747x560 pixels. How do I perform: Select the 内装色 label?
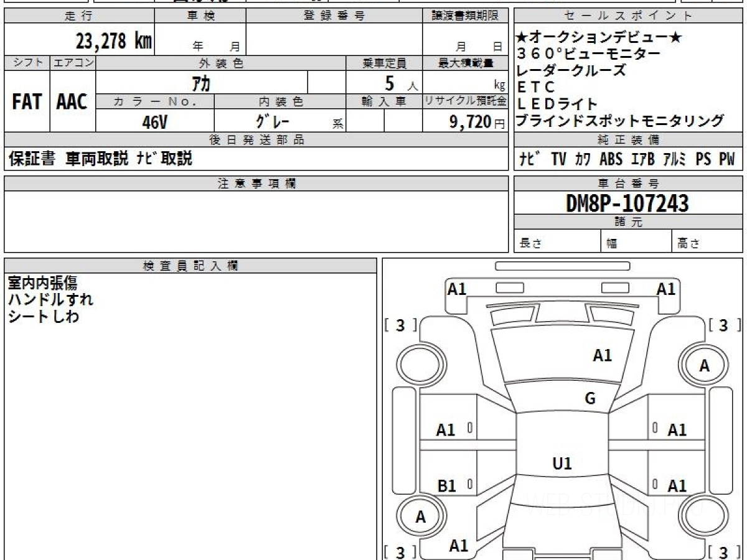click(x=280, y=101)
